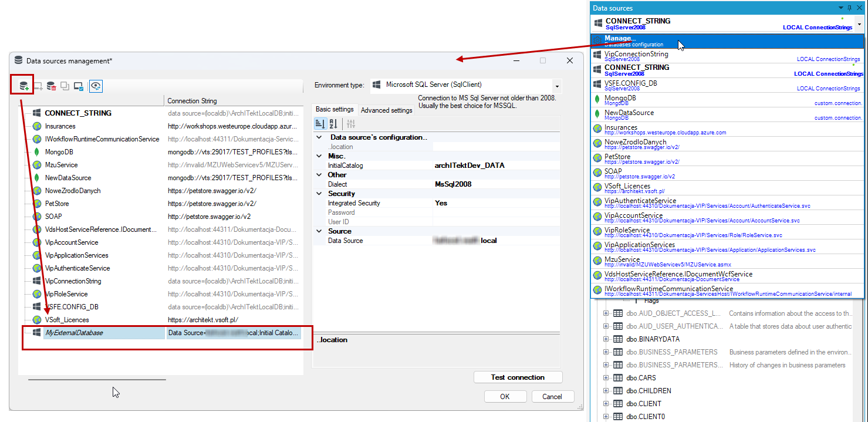Select the Manage... gear entry
The width and height of the screenshot is (868, 422).
pyautogui.click(x=727, y=40)
